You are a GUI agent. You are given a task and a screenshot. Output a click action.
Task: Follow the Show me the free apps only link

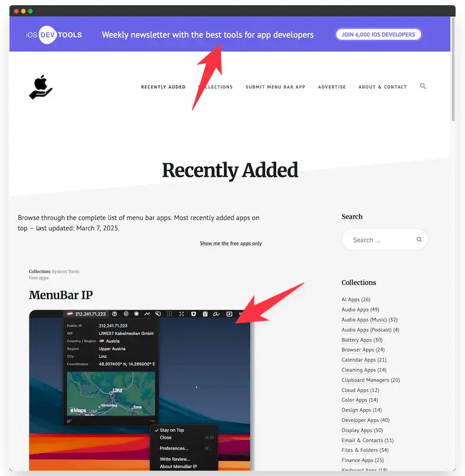coord(231,244)
